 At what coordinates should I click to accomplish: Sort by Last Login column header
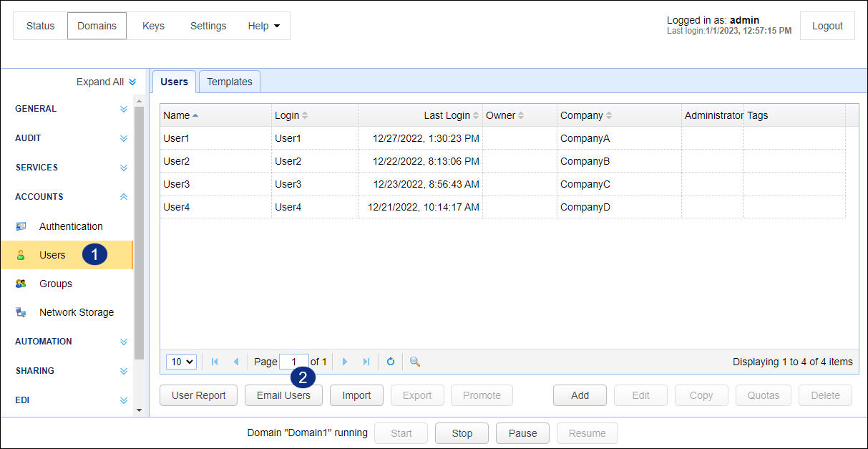pyautogui.click(x=420, y=115)
